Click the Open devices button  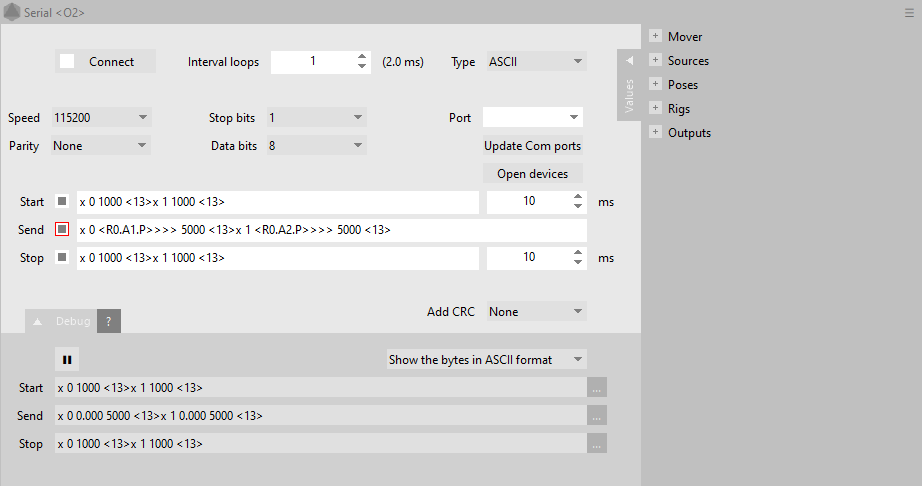tap(532, 174)
